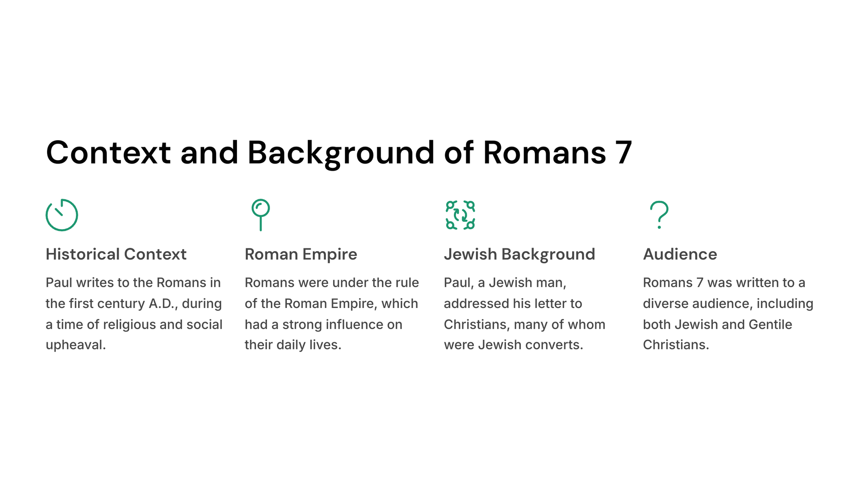Click the "Roman Empire" heading
Image resolution: width=868 pixels, height=488 pixels.
pos(301,254)
